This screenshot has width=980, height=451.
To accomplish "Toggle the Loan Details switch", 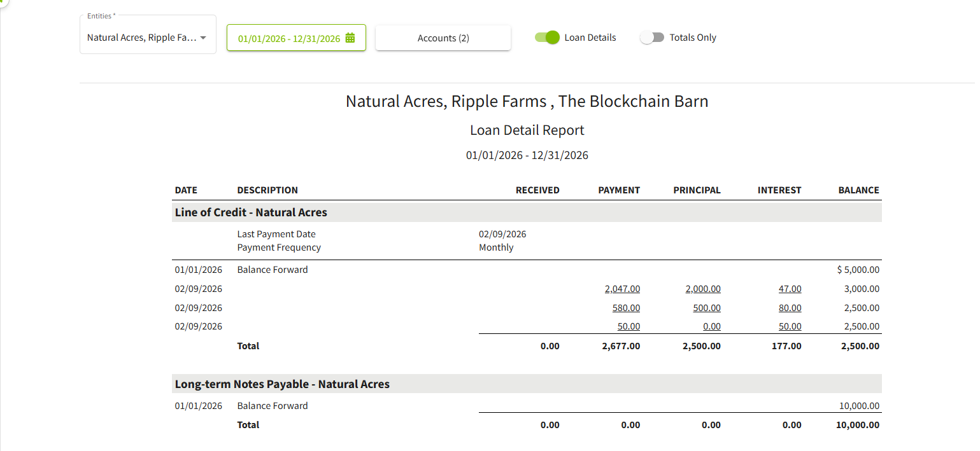I will 547,38.
